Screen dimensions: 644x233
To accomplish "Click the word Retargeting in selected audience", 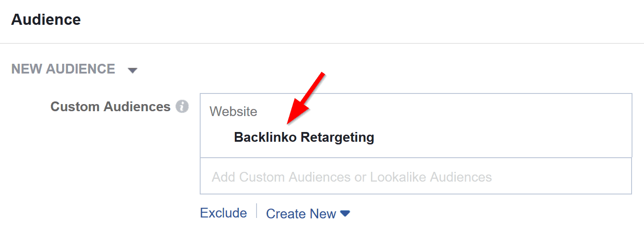I will click(337, 137).
